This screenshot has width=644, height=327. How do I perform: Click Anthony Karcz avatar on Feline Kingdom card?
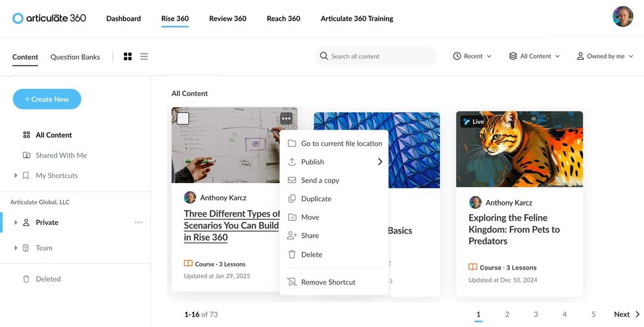click(475, 203)
